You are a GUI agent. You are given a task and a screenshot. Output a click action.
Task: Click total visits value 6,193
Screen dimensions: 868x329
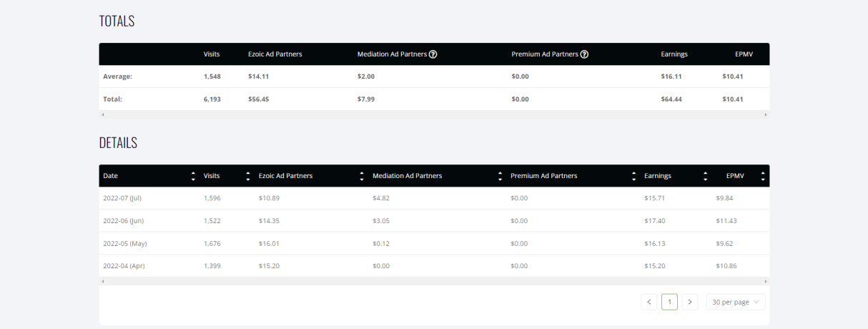tap(212, 99)
